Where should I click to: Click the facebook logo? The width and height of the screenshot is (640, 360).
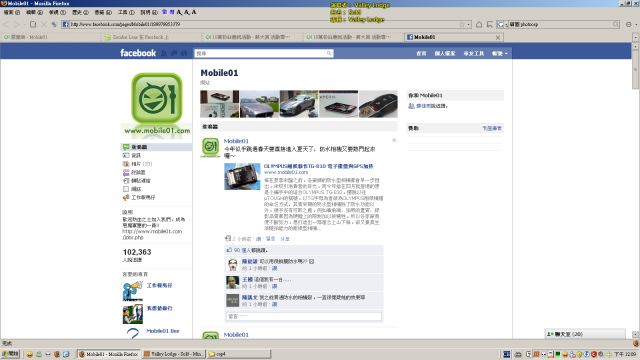click(138, 53)
